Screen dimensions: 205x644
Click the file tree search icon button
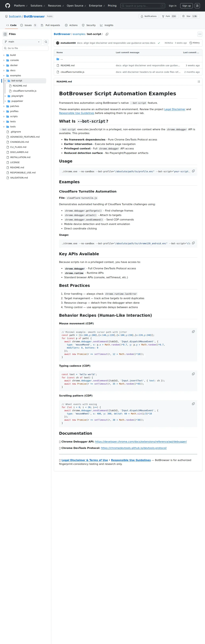[46, 42]
